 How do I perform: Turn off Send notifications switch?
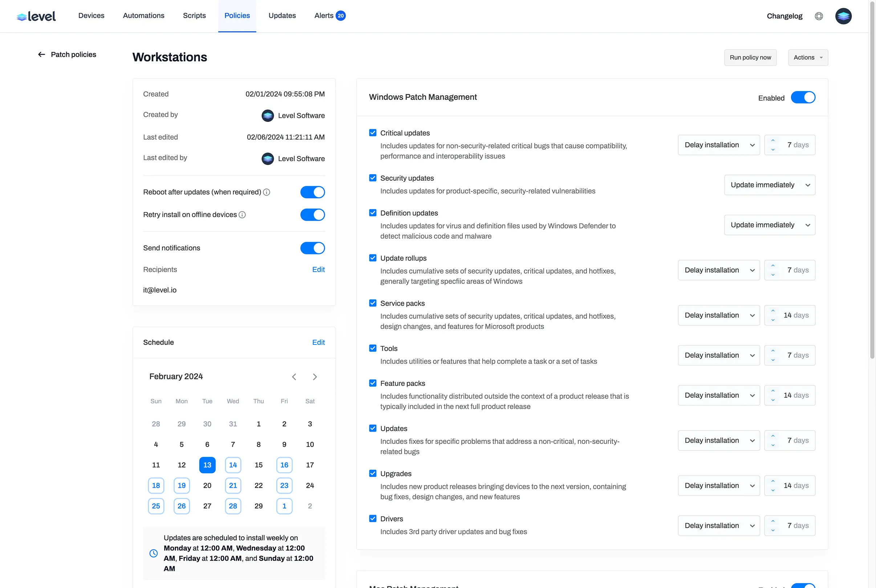tap(312, 248)
